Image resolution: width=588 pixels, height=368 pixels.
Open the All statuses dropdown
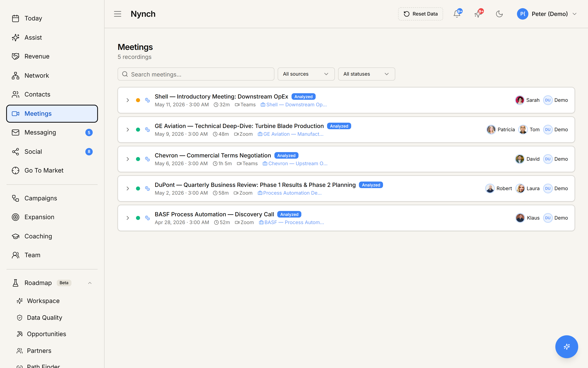[366, 74]
